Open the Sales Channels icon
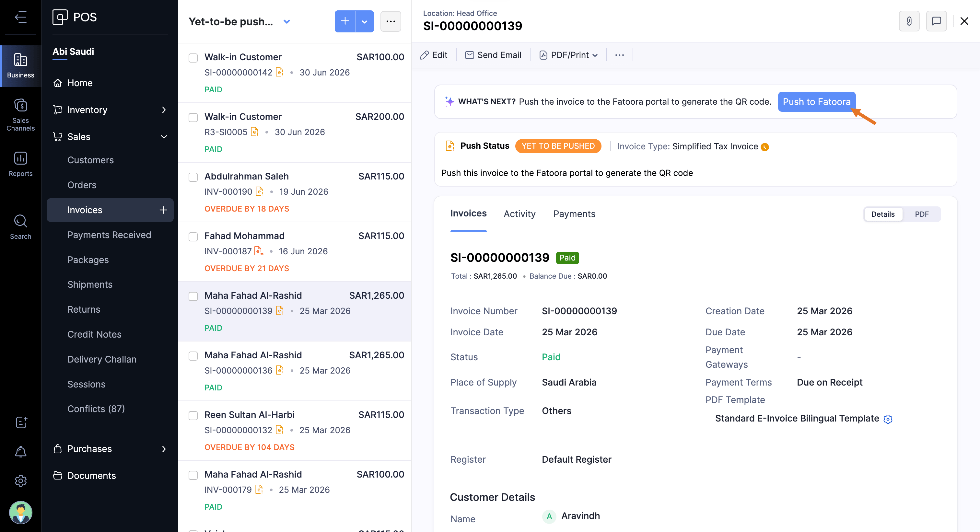 click(x=20, y=115)
